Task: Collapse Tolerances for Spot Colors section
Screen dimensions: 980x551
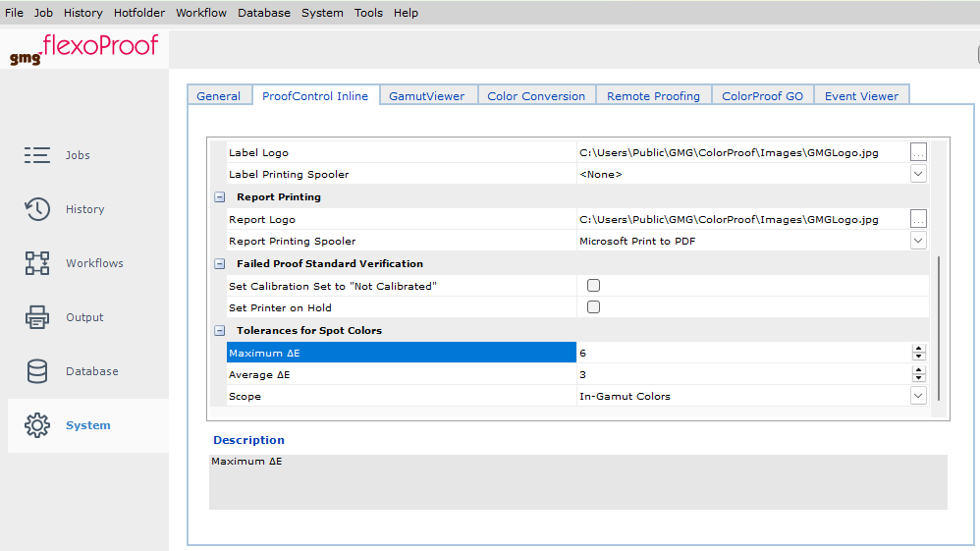Action: pos(219,331)
